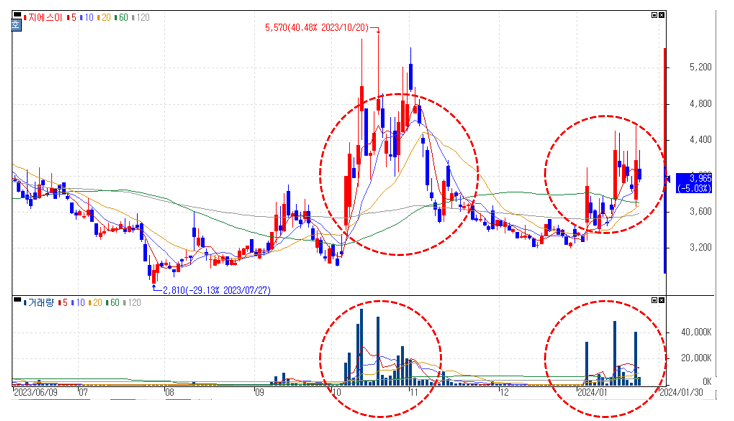734x421 pixels.
Task: Click the 2024/01 date axis marker
Action: point(592,392)
